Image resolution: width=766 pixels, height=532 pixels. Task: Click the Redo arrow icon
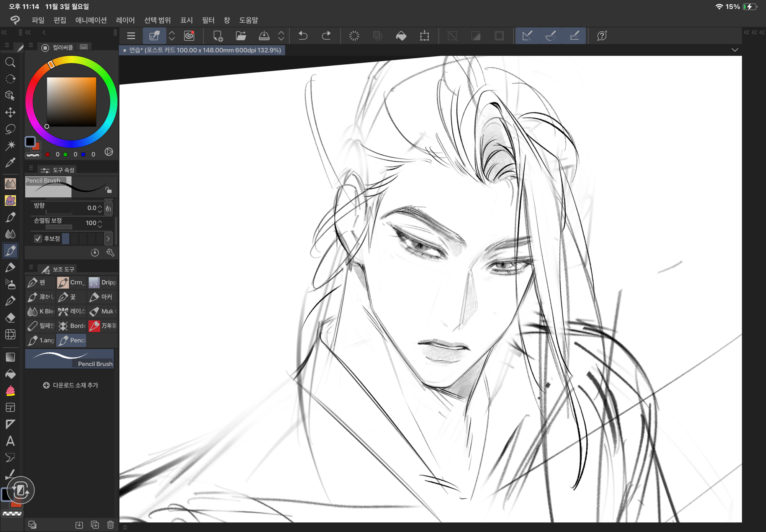pos(326,36)
